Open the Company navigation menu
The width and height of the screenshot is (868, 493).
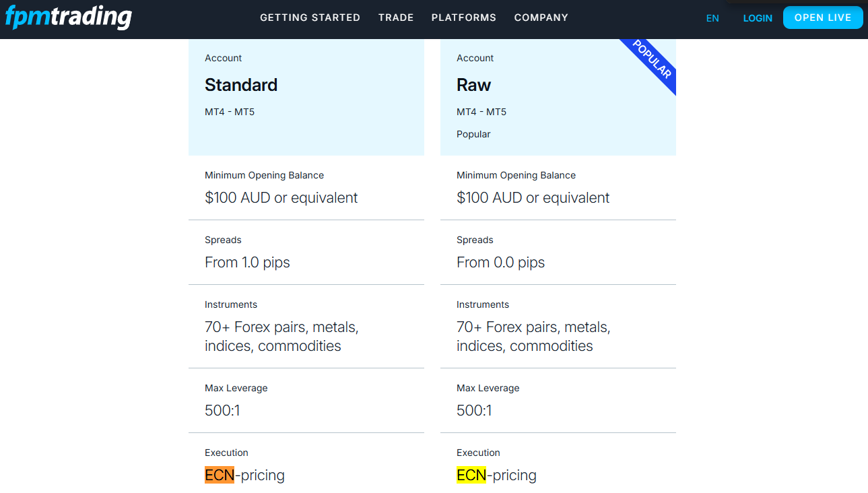point(541,18)
